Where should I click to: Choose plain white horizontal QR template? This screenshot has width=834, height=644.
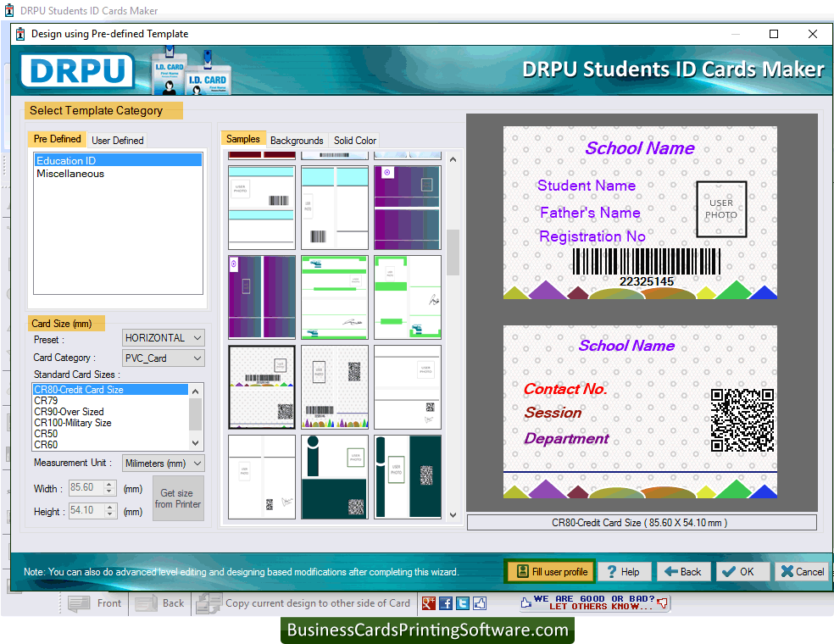[x=408, y=387]
